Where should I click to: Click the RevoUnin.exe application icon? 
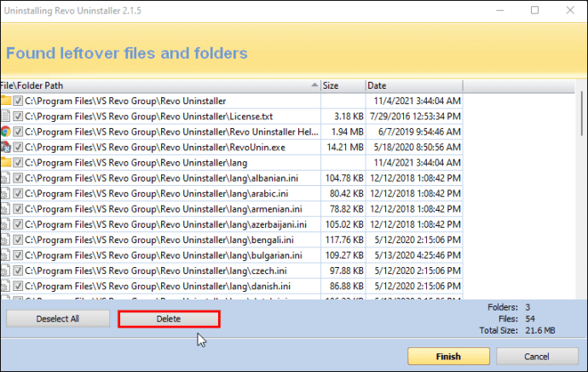point(5,147)
